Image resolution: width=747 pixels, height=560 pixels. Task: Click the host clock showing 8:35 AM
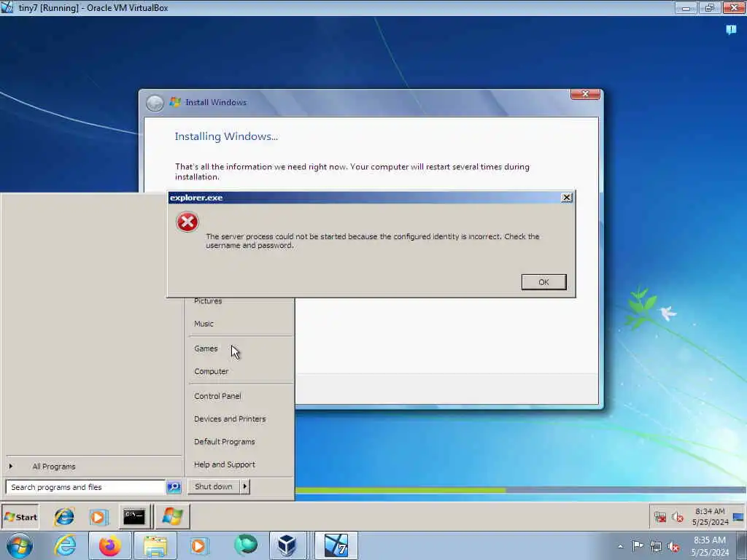710,545
